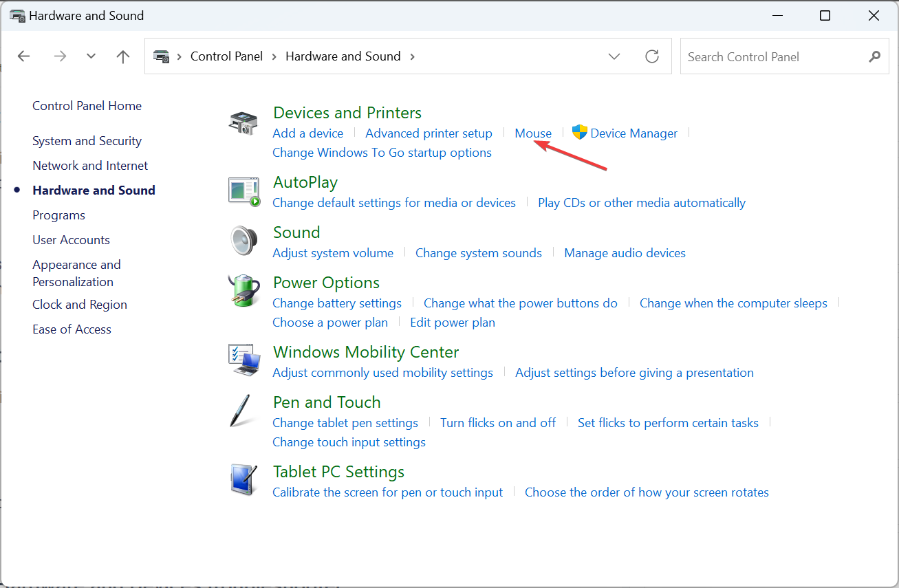Screen dimensions: 899x588
Task: Select the Sound speaker icon
Action: tap(243, 241)
